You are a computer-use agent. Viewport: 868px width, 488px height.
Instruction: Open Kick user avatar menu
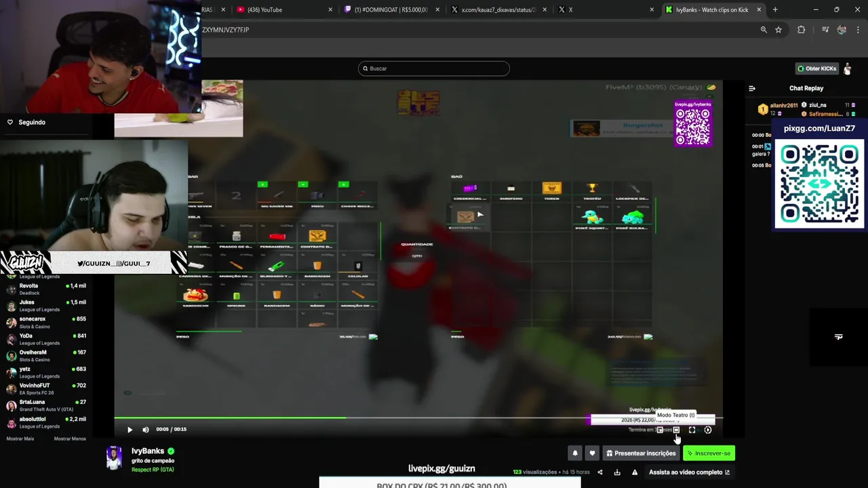point(848,68)
